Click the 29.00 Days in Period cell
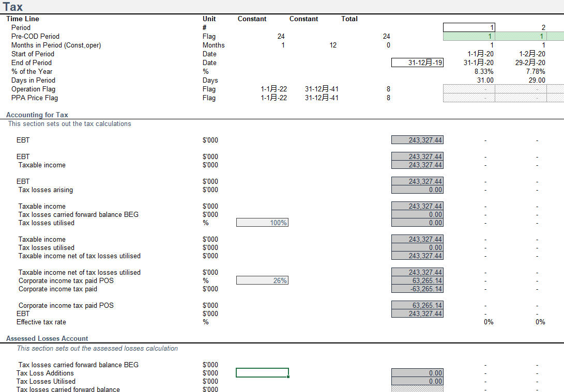Image resolution: width=564 pixels, height=392 pixels. [537, 80]
